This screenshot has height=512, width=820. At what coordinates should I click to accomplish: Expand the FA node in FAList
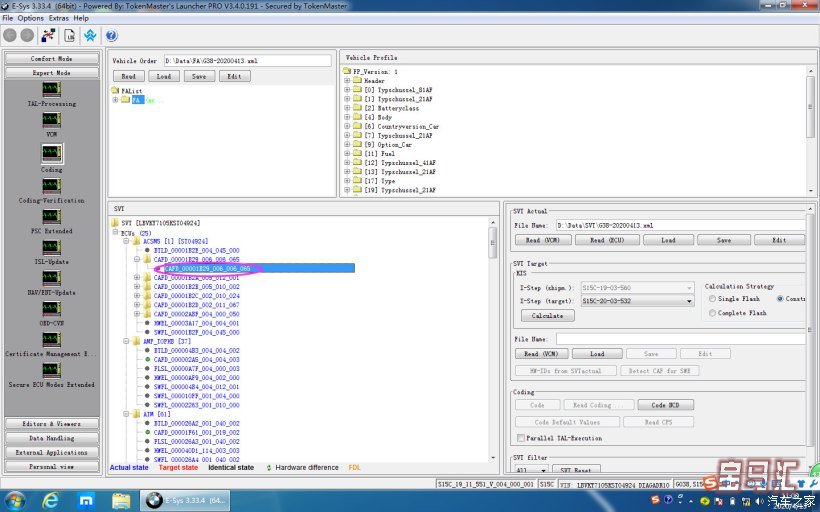pyautogui.click(x=115, y=100)
